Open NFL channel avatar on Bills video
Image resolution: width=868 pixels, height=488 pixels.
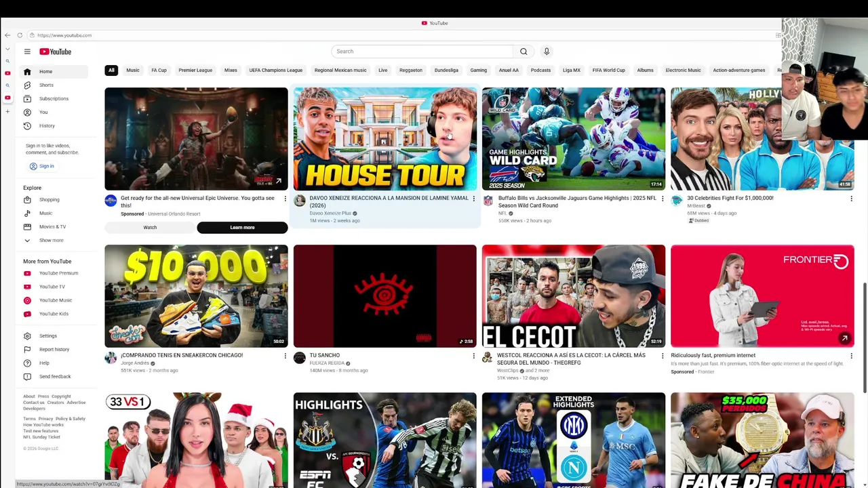coord(488,201)
